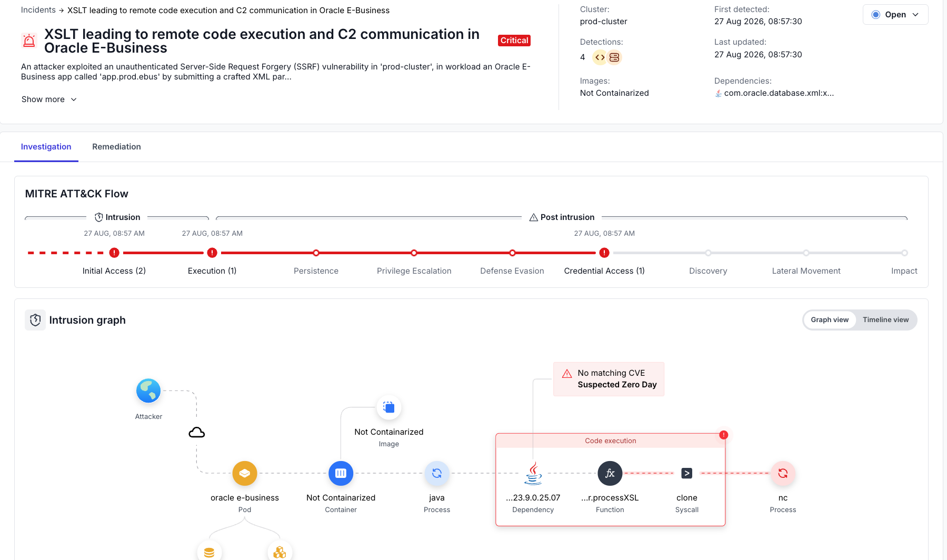
Task: Click the cubes child node under the Pod
Action: pos(280,552)
